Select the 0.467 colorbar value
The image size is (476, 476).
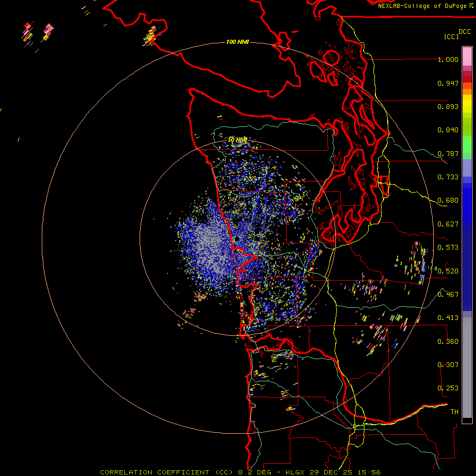[x=448, y=295]
